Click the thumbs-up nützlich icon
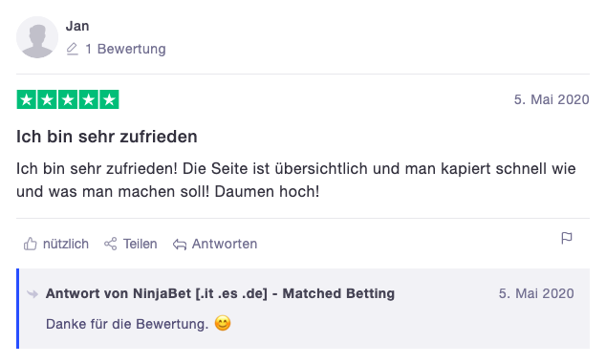This screenshot has width=606, height=364. point(31,244)
